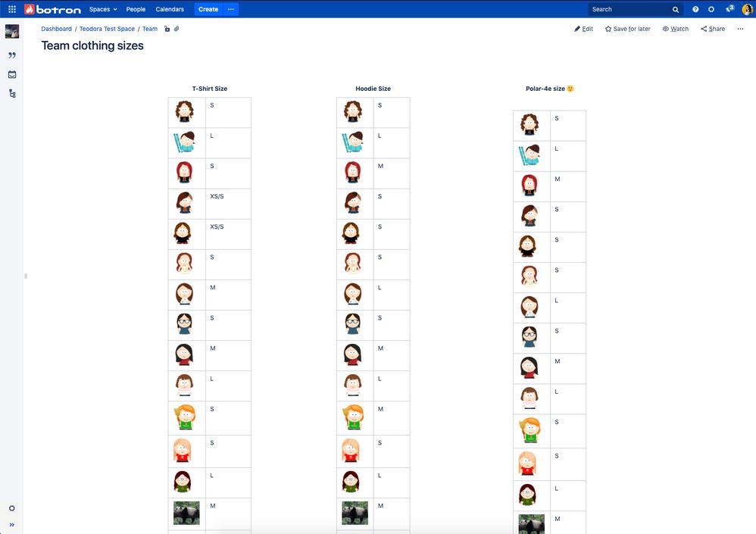
Task: Open the help question-mark icon
Action: (x=695, y=9)
